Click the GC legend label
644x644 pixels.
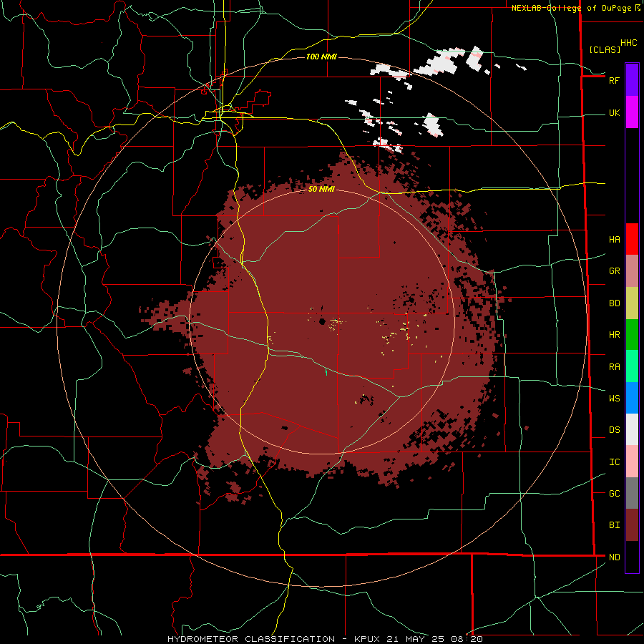click(614, 494)
